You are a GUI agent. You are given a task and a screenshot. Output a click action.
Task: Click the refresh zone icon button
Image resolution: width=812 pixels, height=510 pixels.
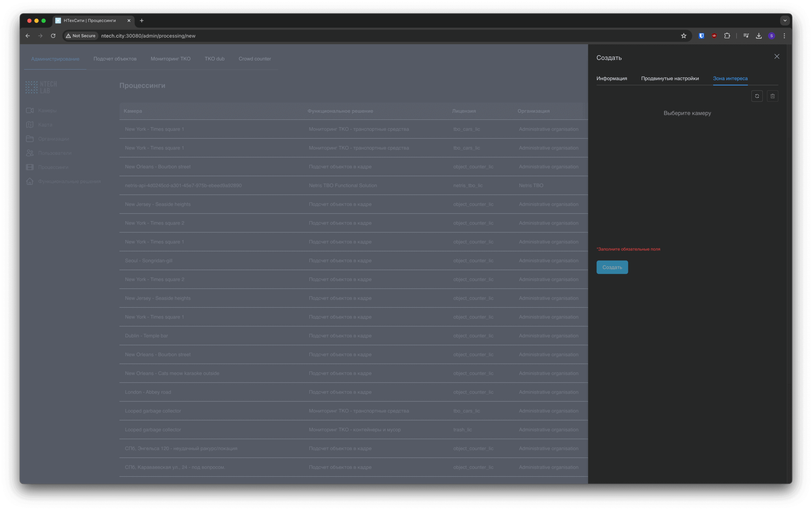757,96
